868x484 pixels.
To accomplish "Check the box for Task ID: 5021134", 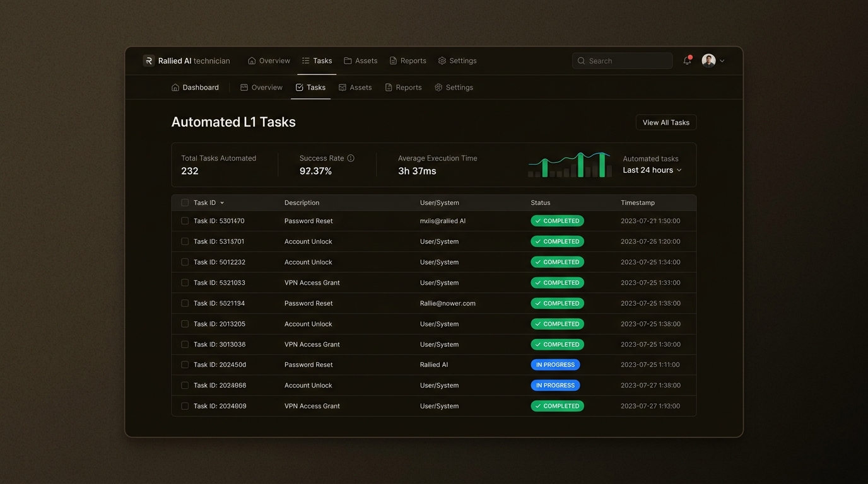I will coord(185,303).
